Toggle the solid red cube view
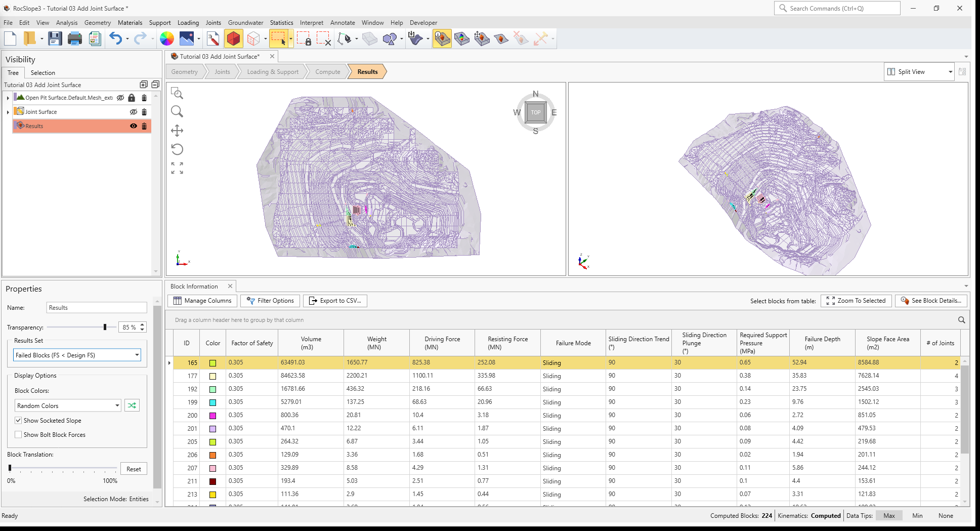This screenshot has width=980, height=531. tap(233, 38)
